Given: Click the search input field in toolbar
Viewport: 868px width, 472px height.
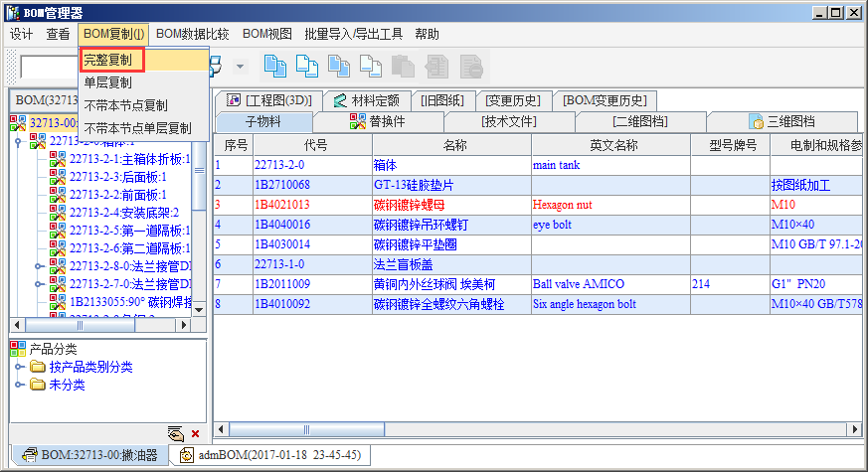Looking at the screenshot, I should 48,68.
